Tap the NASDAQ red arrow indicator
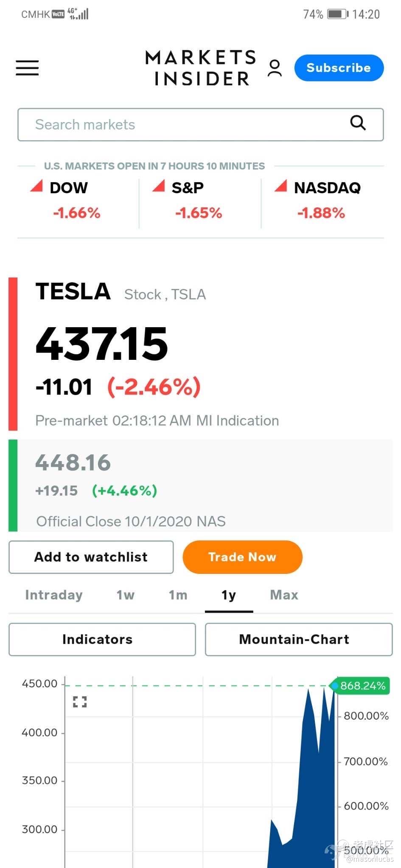The width and height of the screenshot is (401, 868). pos(281,185)
